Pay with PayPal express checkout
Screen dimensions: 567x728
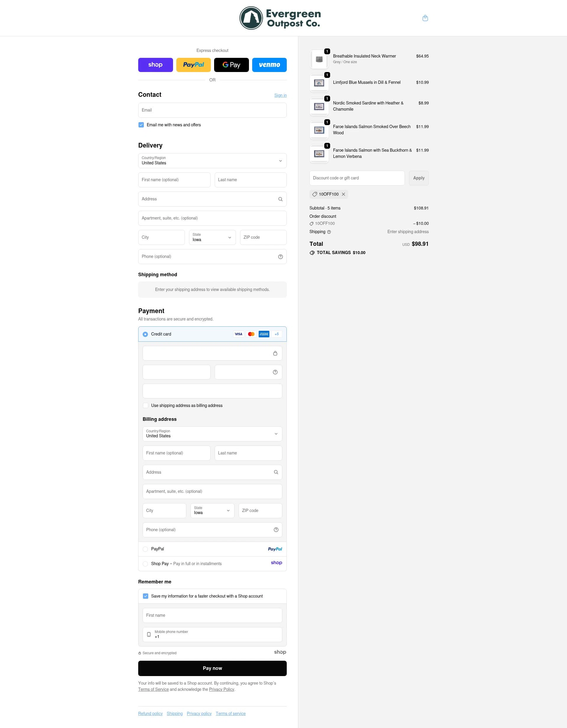coord(193,65)
